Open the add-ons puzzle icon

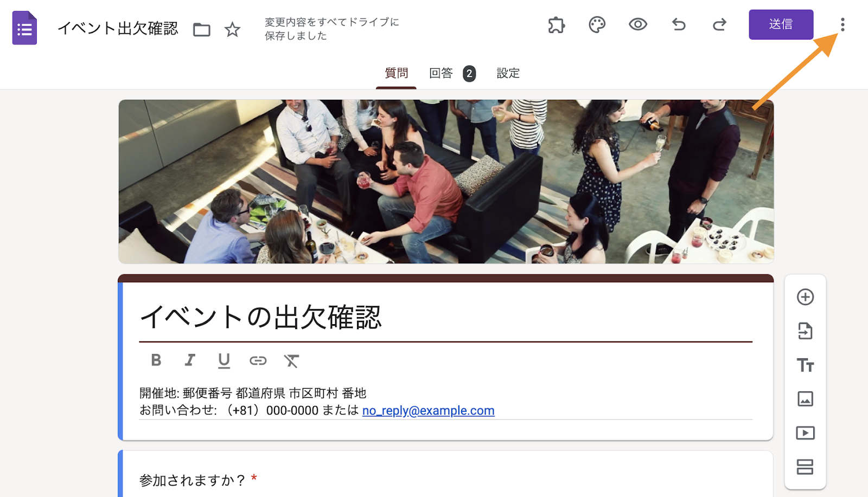tap(556, 25)
